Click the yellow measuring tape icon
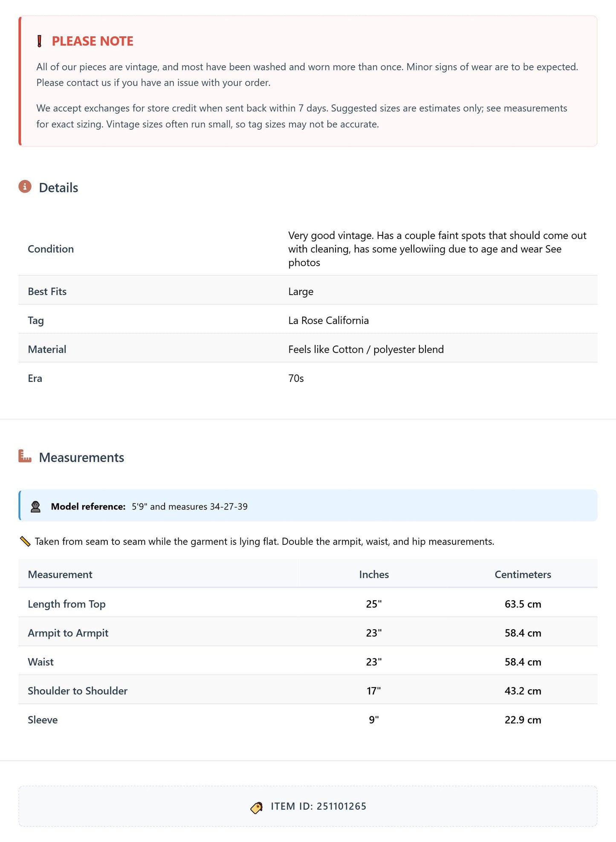 pyautogui.click(x=25, y=541)
